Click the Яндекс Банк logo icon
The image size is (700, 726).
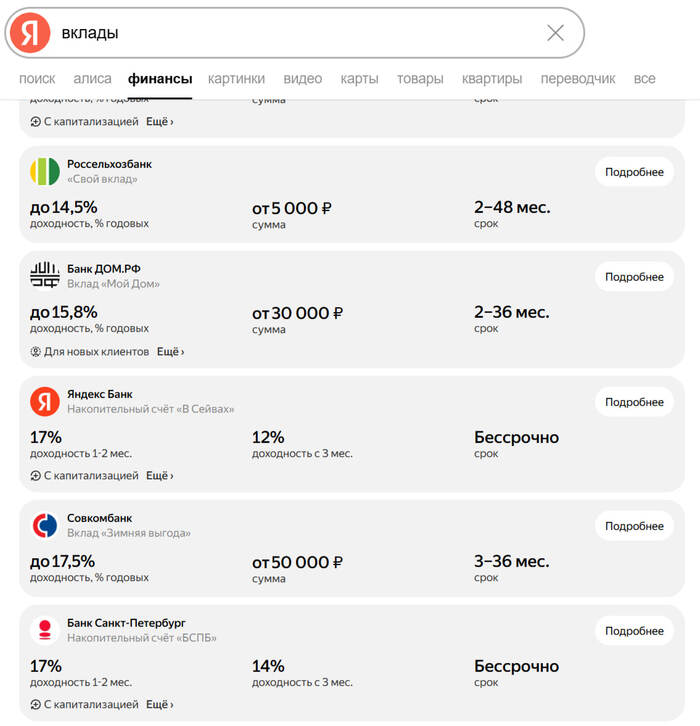click(45, 401)
